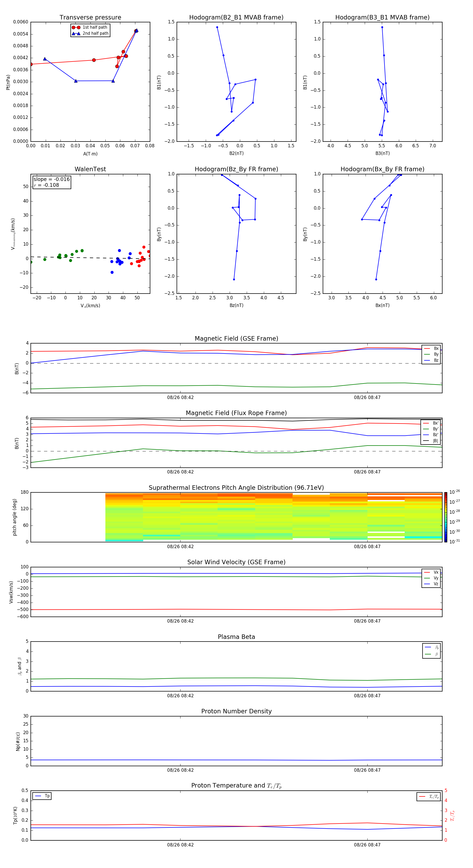Click the '10^-31' color bar label
This screenshot has width=473, height=868.
point(455,542)
